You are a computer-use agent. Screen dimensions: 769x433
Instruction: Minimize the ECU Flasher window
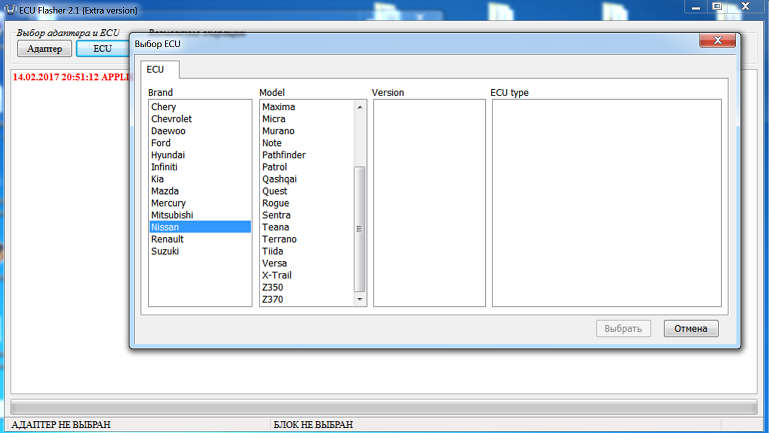click(695, 7)
